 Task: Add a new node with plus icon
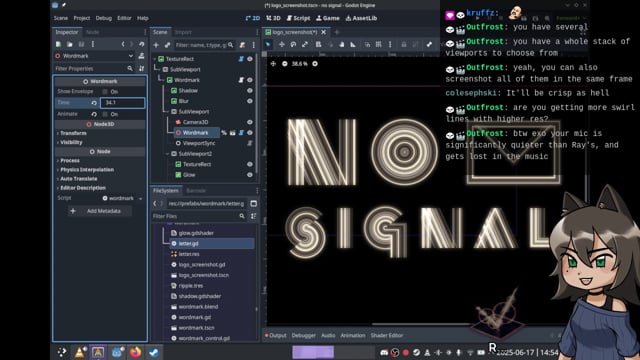156,45
